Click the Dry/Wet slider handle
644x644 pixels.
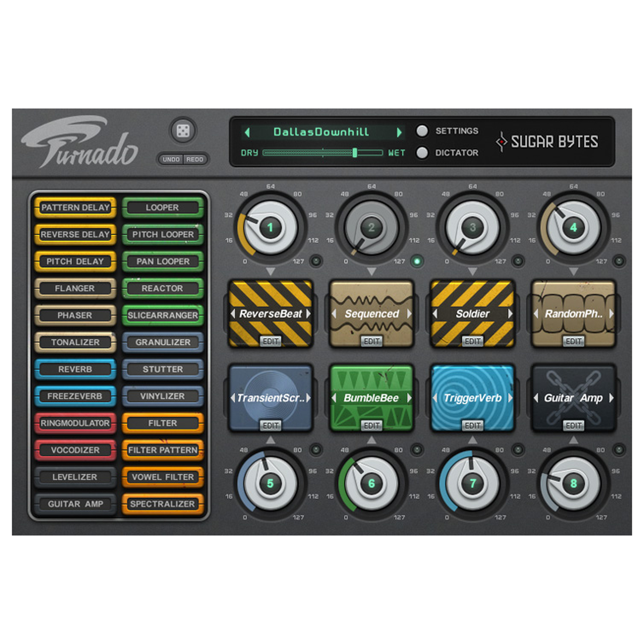[355, 153]
